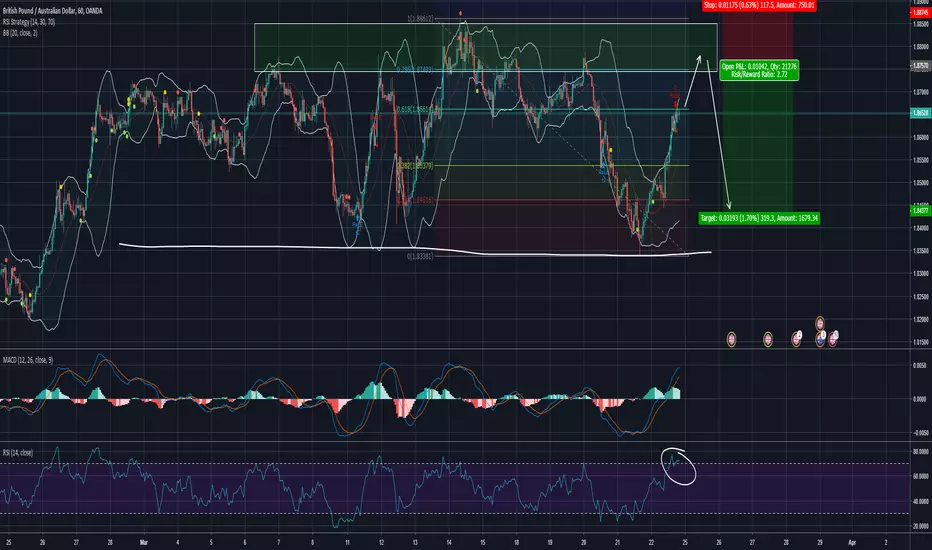Click the 1.86000 price scale value

coord(920,137)
